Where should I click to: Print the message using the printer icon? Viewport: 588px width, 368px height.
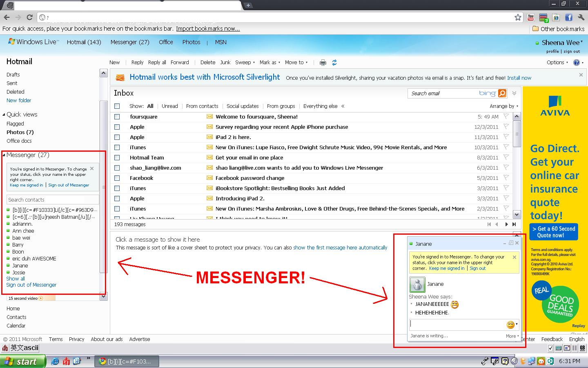coord(323,63)
